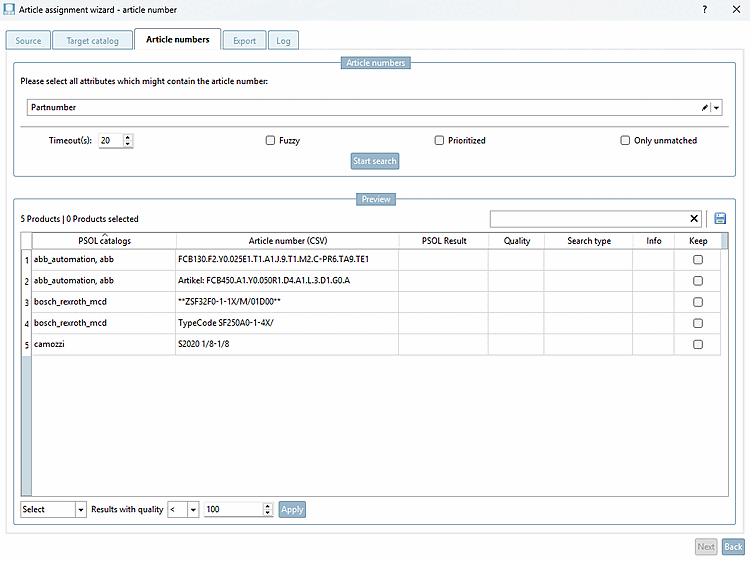This screenshot has height=561, width=750.
Task: Select row 5 header in preview table
Action: [27, 344]
